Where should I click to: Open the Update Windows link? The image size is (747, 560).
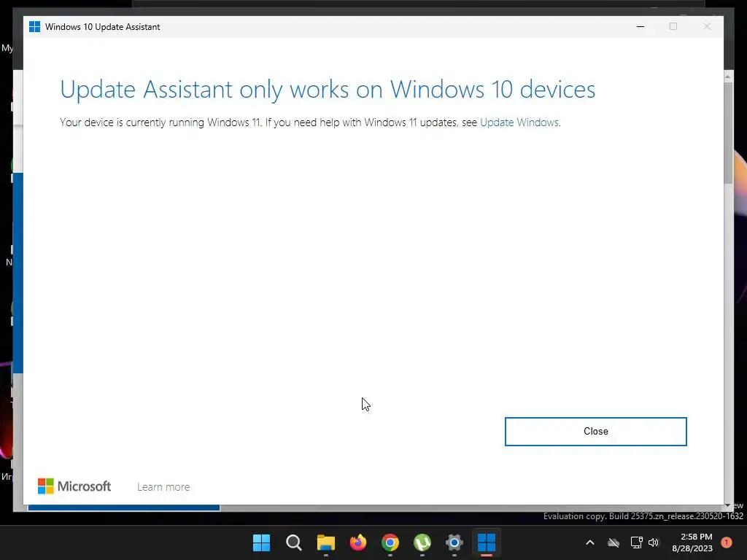tap(519, 122)
